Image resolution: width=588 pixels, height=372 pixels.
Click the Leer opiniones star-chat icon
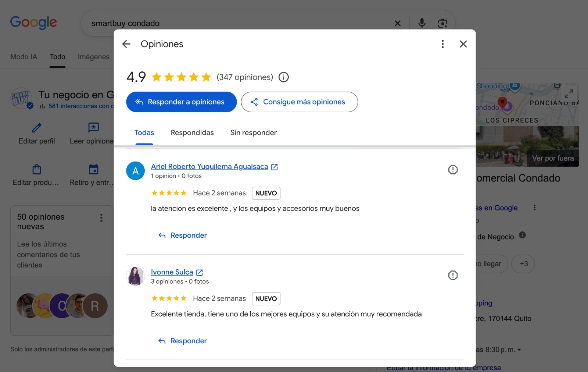point(94,128)
